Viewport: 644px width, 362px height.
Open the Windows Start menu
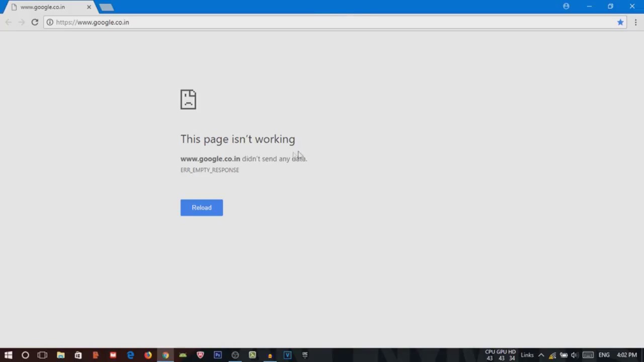click(8, 355)
